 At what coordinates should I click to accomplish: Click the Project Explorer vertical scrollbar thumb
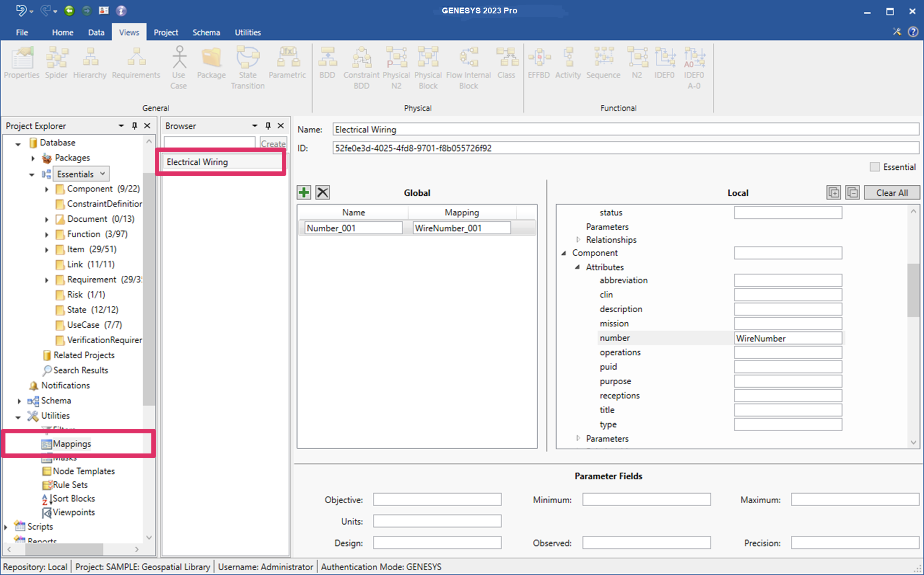(148, 289)
